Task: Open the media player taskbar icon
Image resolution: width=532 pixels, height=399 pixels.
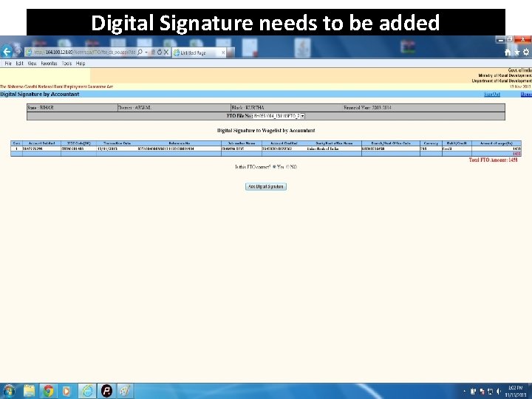Action: [x=66, y=391]
